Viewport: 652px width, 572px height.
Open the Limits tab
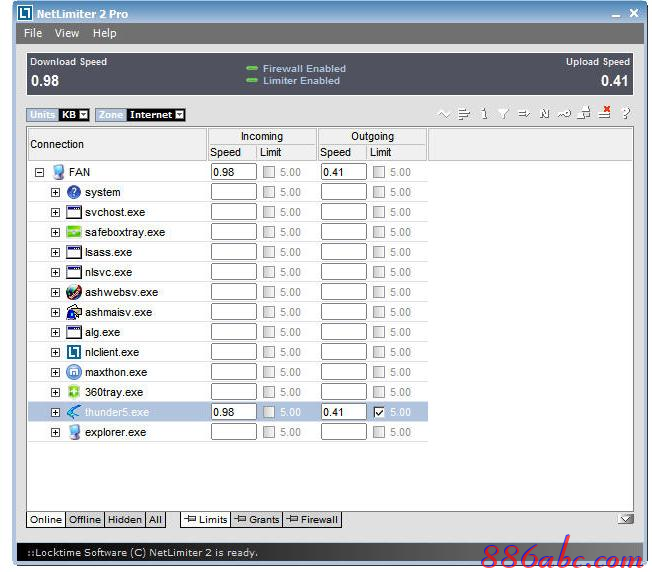[x=205, y=520]
